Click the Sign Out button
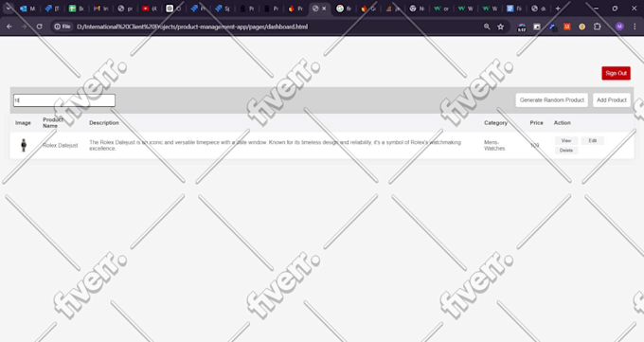644x342 pixels. tap(617, 73)
